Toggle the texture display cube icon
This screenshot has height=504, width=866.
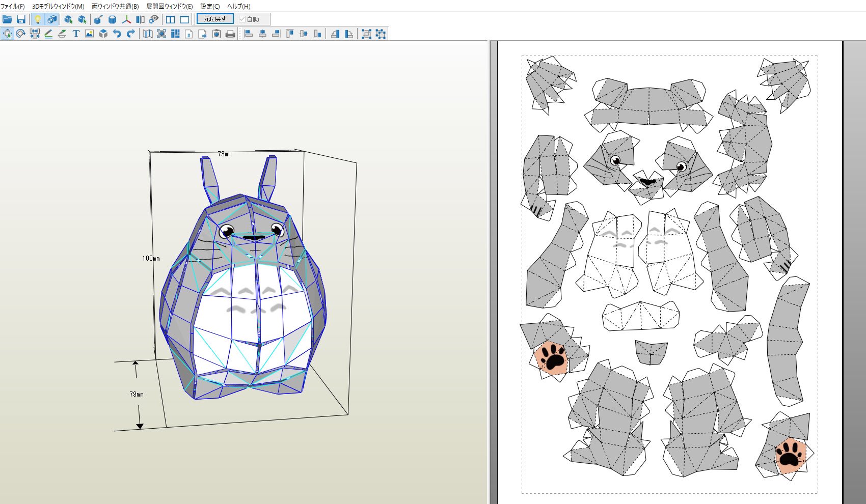click(x=51, y=19)
